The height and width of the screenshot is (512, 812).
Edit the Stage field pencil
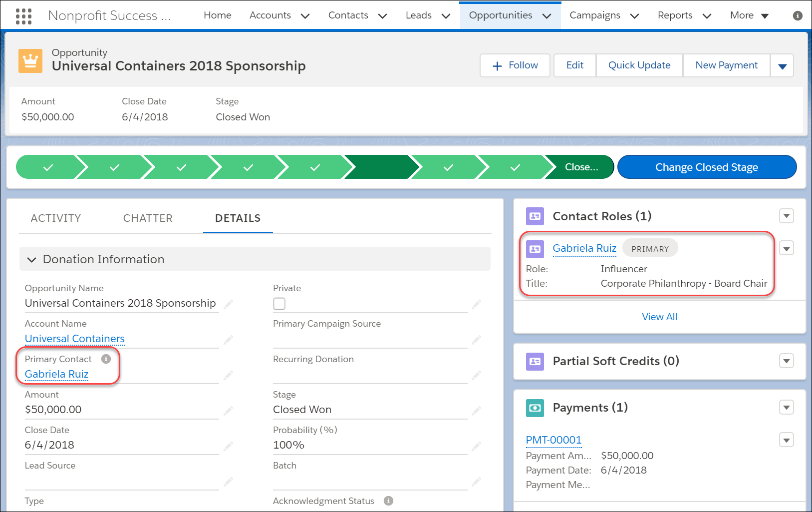(477, 411)
